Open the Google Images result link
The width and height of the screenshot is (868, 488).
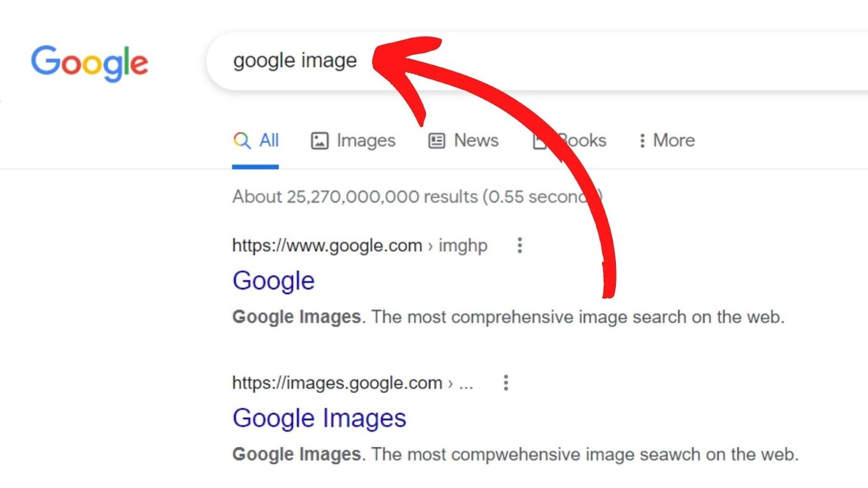click(319, 417)
